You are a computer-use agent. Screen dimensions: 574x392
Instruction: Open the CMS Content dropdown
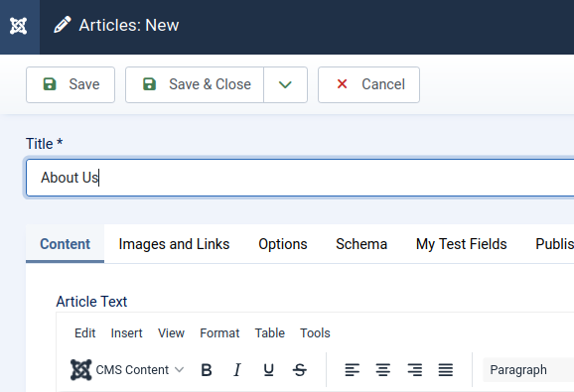(x=127, y=370)
